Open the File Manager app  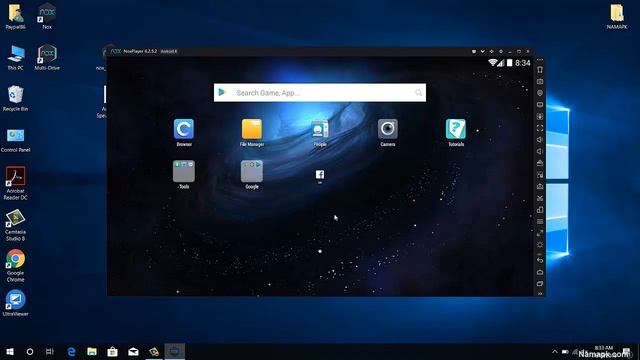coord(251,129)
